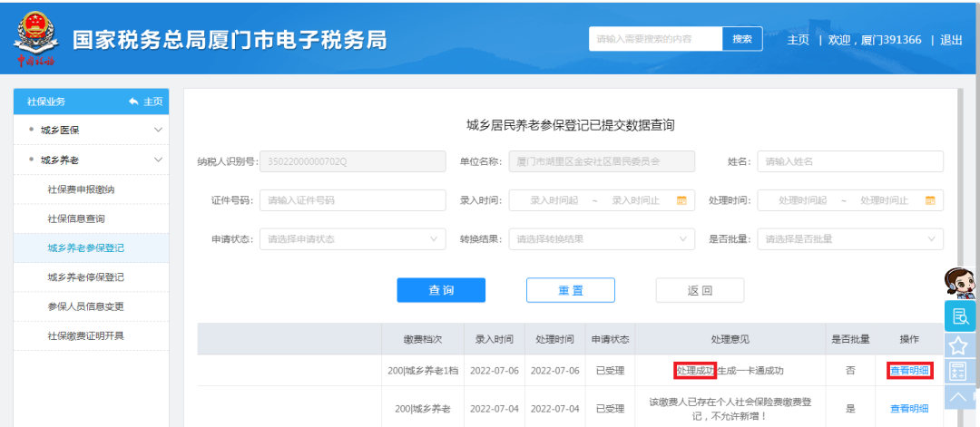The width and height of the screenshot is (980, 427).
Task: Click the 姓名 input field
Action: [x=850, y=161]
